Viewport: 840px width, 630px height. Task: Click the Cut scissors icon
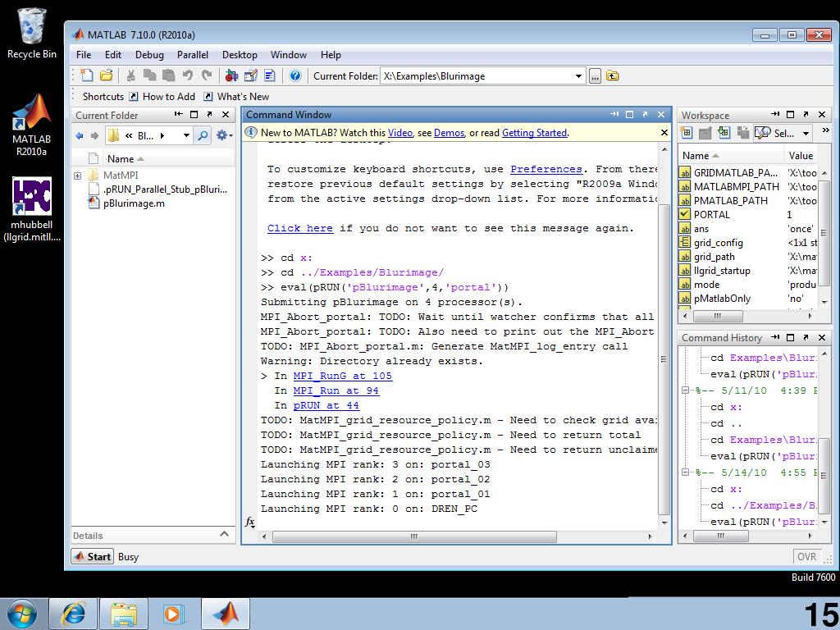(130, 75)
